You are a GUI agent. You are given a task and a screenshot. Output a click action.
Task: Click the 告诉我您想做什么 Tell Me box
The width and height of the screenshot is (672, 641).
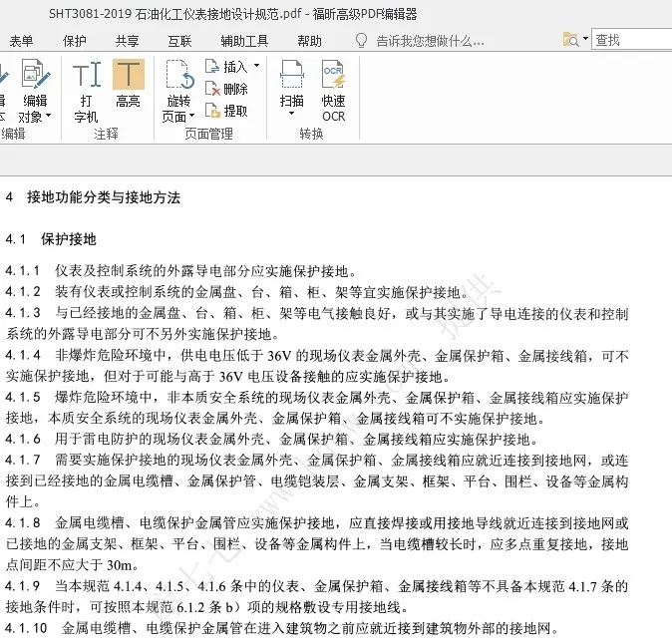tap(430, 41)
